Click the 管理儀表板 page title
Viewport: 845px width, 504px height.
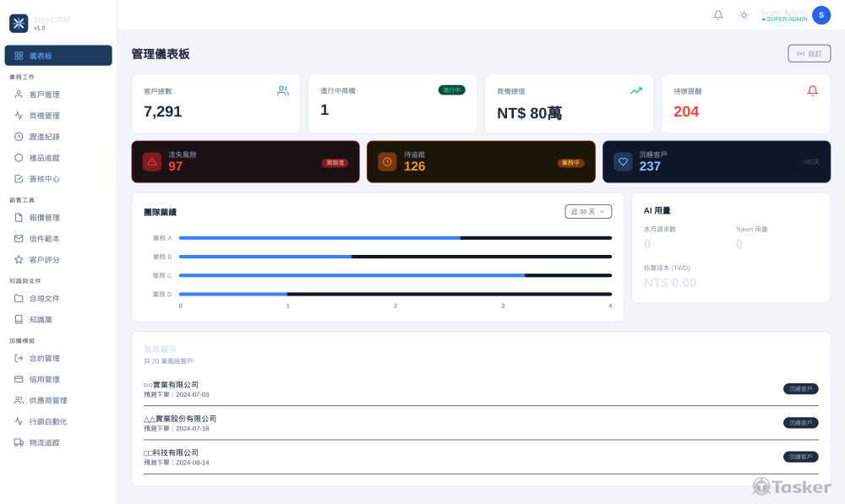161,54
